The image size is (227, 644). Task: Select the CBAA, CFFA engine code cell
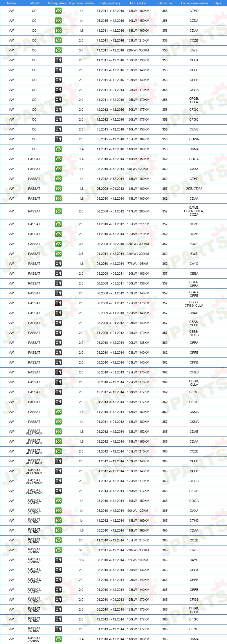(194, 284)
